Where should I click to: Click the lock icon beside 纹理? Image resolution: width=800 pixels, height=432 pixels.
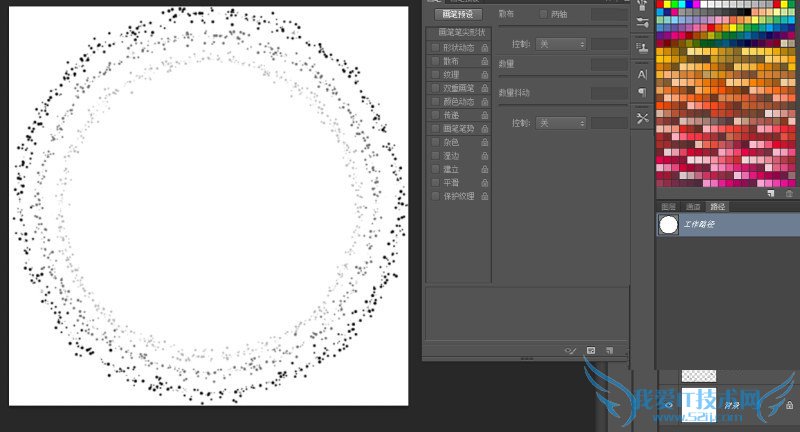(484, 74)
